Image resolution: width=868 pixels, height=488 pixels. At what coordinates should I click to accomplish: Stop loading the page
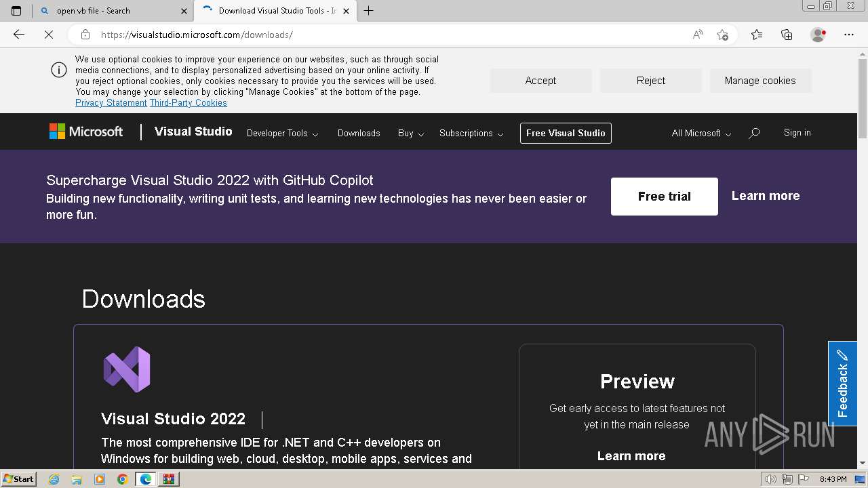point(49,35)
